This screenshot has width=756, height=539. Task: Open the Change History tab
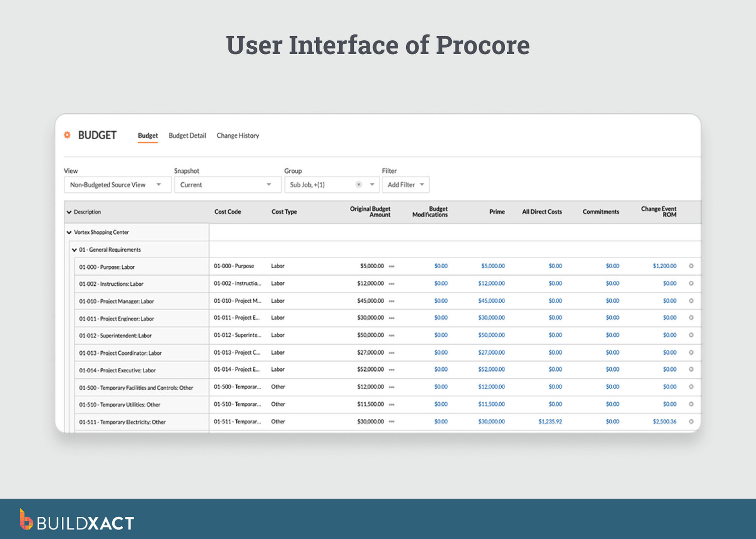[238, 135]
